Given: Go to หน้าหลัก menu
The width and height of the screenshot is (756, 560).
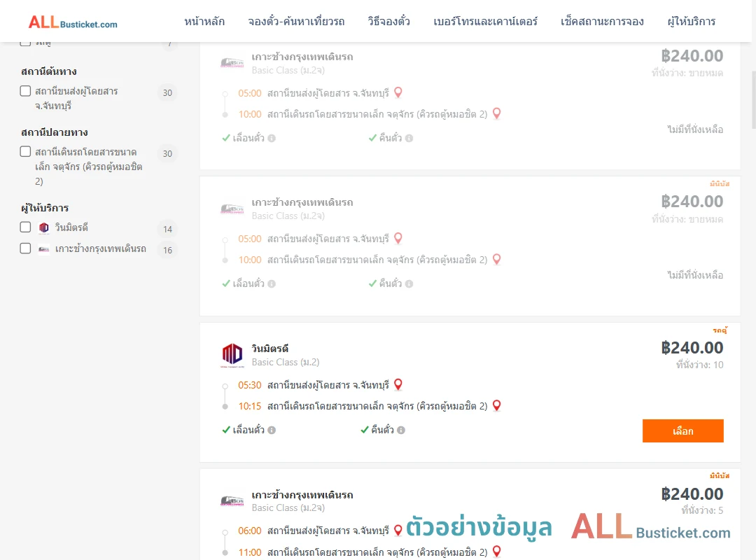Looking at the screenshot, I should tap(204, 21).
